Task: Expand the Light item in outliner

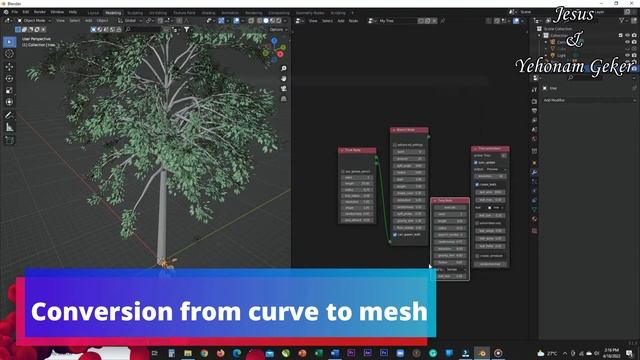Action: pos(546,55)
